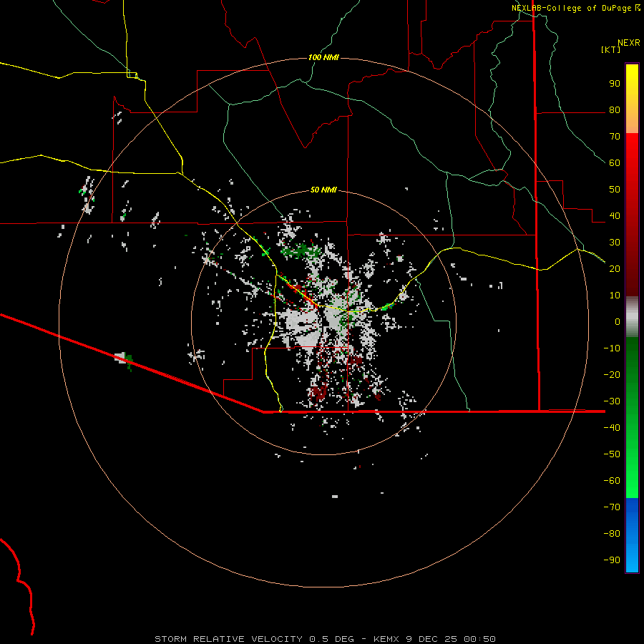This screenshot has width=644, height=644.
Task: Click the -60 scale value
Action: click(612, 481)
